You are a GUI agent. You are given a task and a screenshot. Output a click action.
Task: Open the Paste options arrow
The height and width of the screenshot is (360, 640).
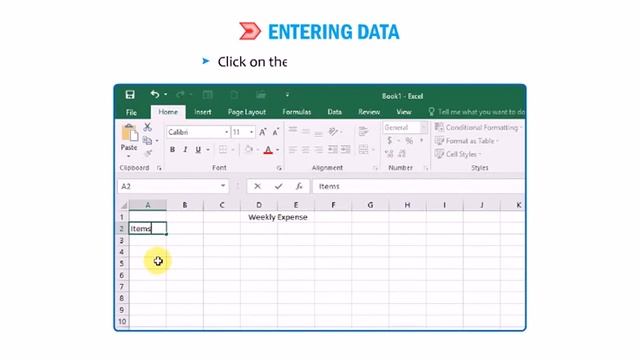[x=129, y=156]
